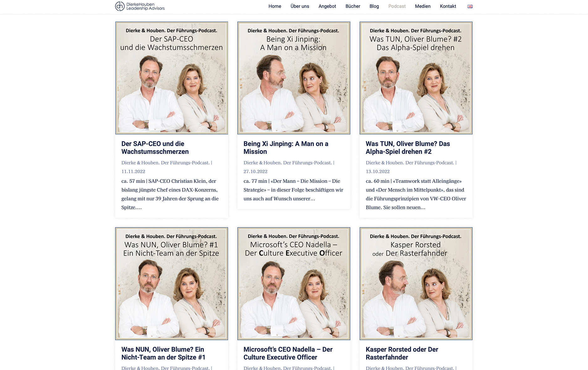
Task: Open the Blog menu item
Action: [374, 6]
